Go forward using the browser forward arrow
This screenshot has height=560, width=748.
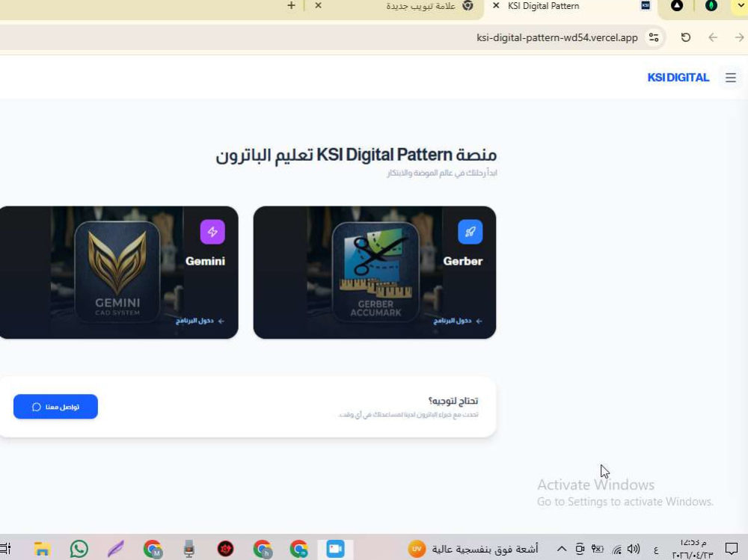(740, 37)
